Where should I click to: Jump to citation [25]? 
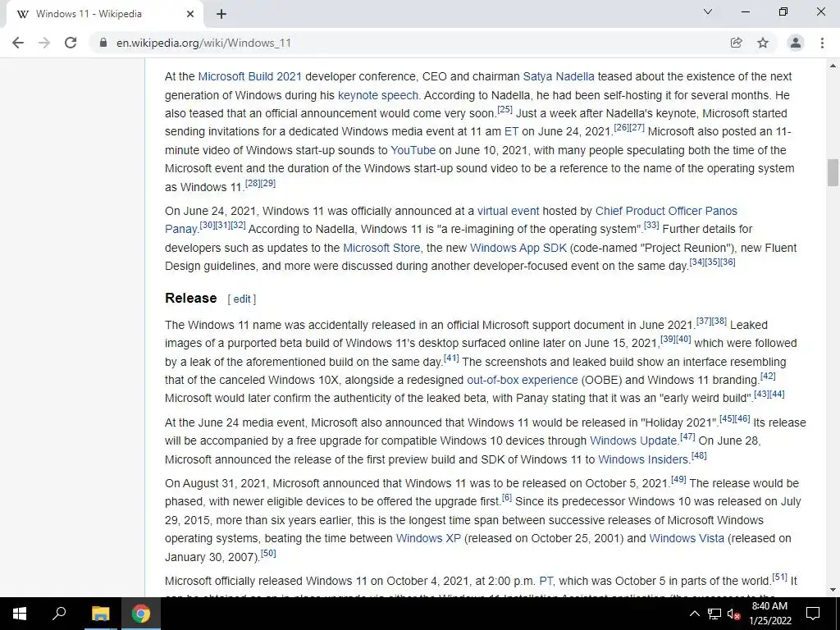[504, 110]
